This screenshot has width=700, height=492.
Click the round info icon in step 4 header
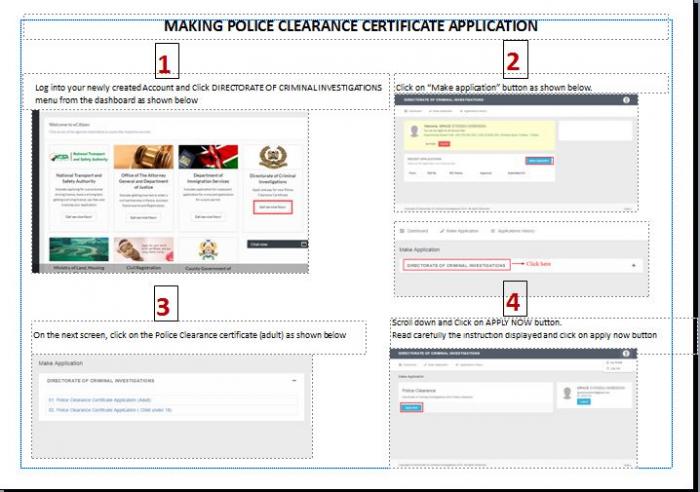626,353
